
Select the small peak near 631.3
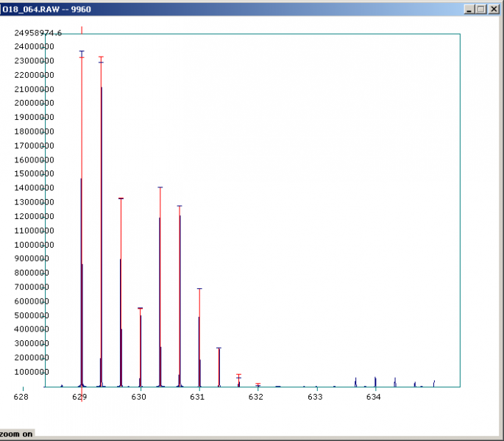pos(219,367)
